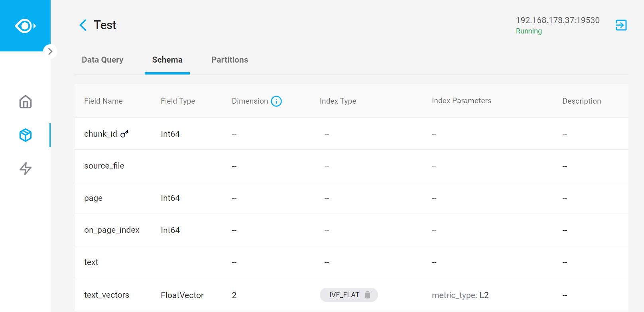Click the logout icon at top right

621,25
